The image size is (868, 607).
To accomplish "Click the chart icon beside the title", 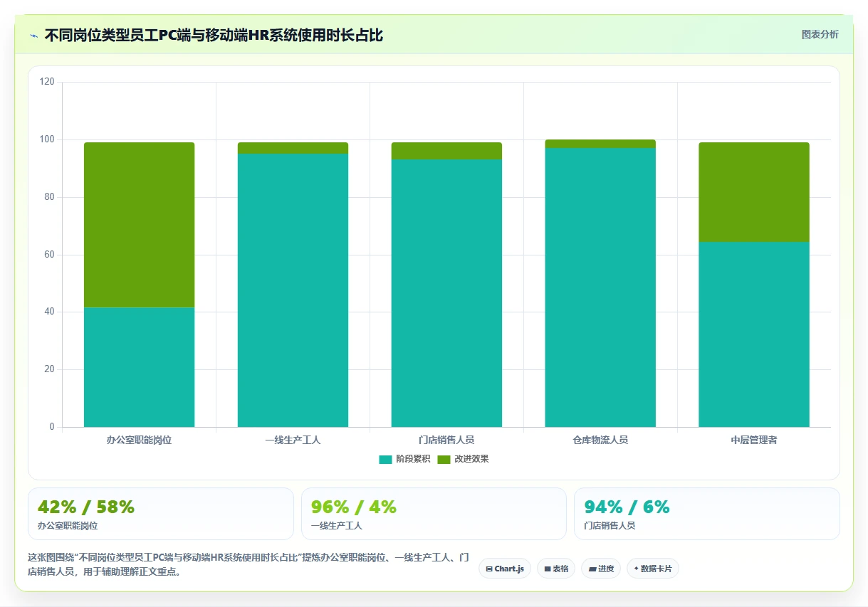I will coord(33,35).
